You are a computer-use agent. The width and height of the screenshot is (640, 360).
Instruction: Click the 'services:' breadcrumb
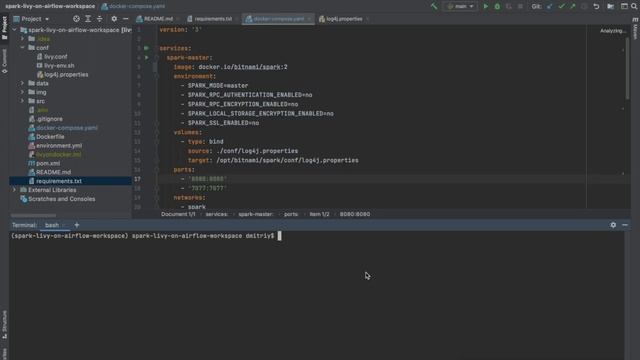(x=217, y=214)
